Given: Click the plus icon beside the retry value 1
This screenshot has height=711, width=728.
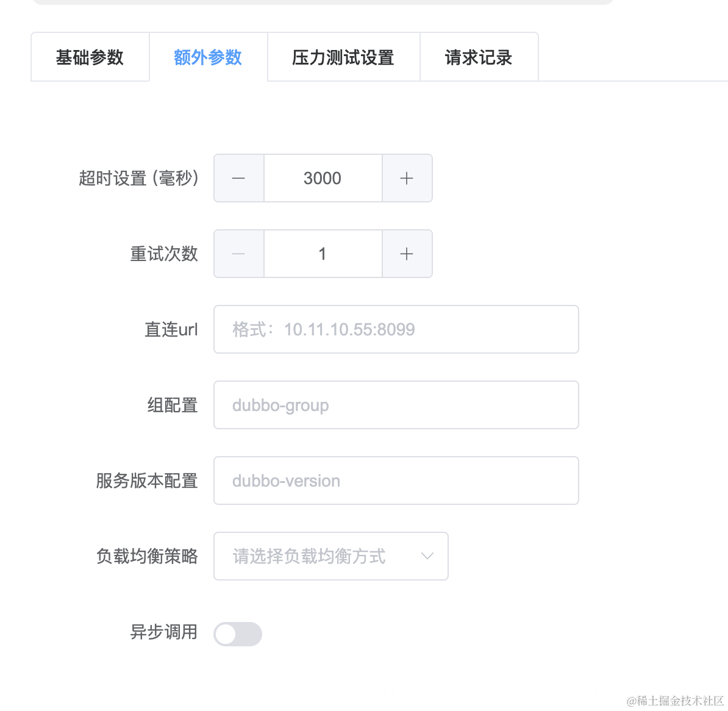Looking at the screenshot, I should point(407,254).
